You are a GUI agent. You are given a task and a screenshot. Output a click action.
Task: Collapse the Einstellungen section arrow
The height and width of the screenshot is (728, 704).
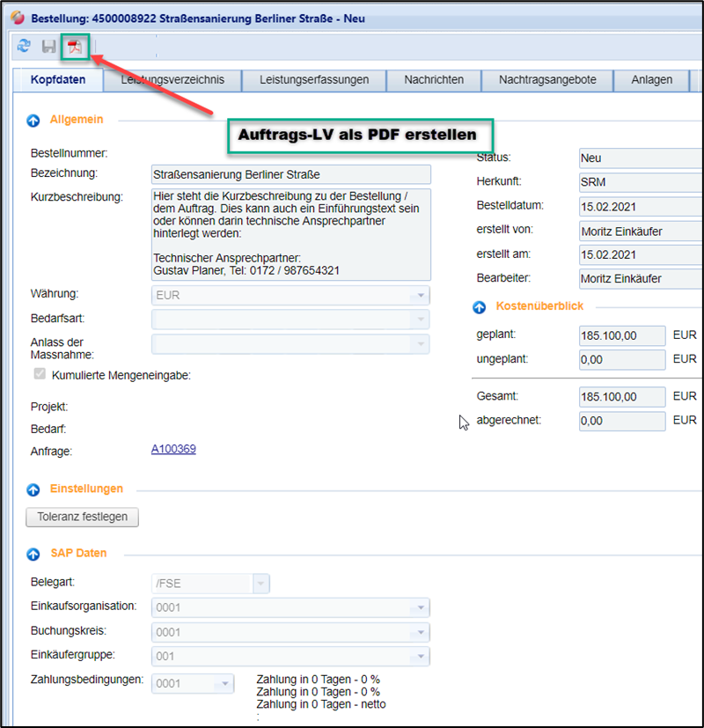coord(34,489)
